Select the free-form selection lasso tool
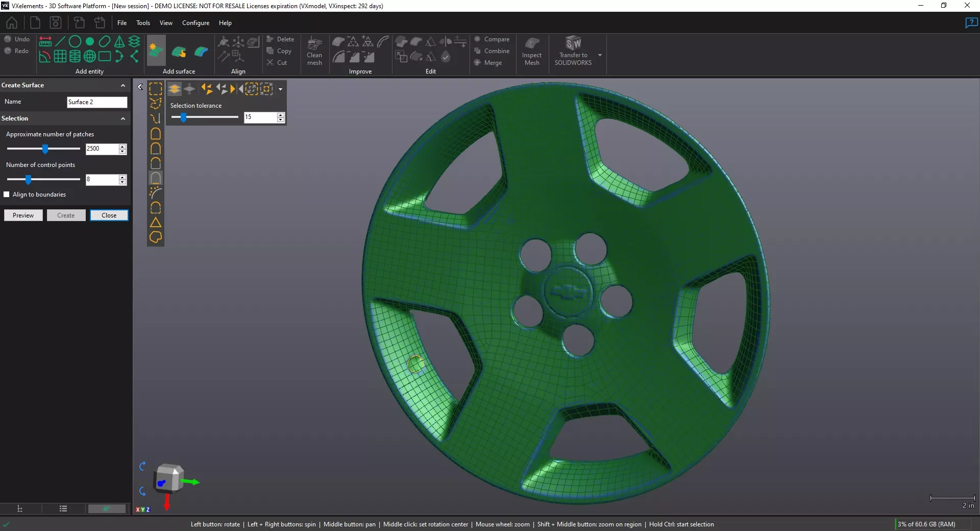 [x=156, y=103]
